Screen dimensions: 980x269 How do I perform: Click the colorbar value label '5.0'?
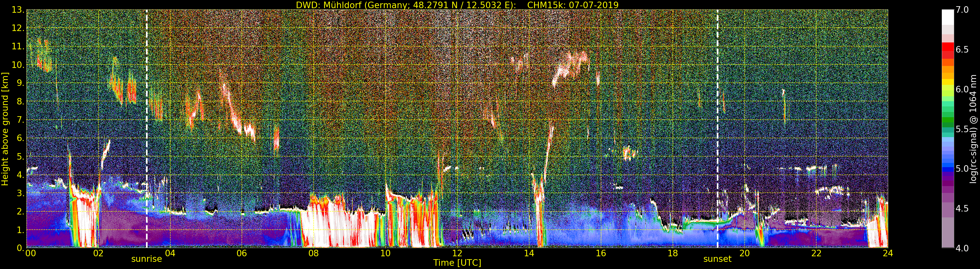[962, 168]
